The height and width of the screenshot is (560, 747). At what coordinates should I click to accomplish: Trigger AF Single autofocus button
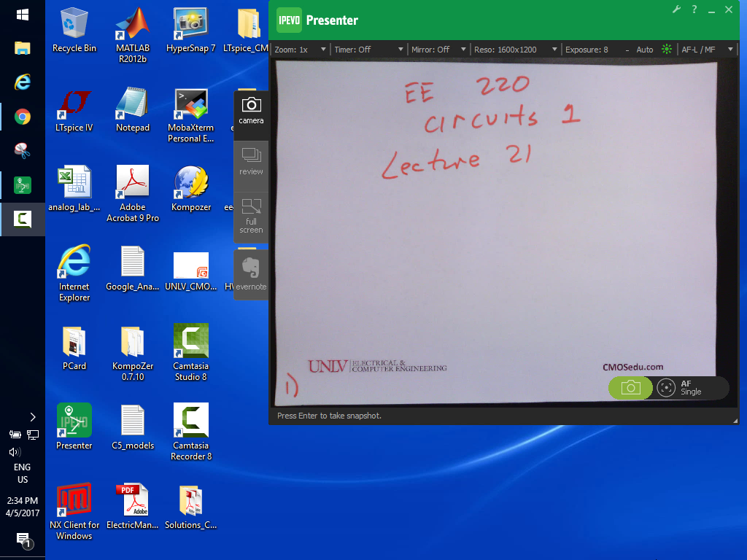click(681, 388)
